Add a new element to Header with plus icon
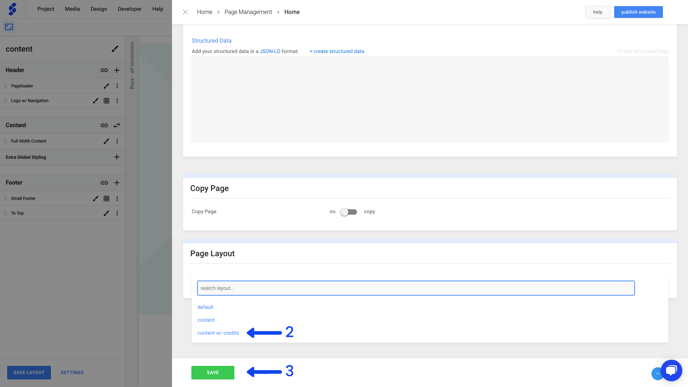Image resolution: width=688 pixels, height=387 pixels. click(x=117, y=70)
